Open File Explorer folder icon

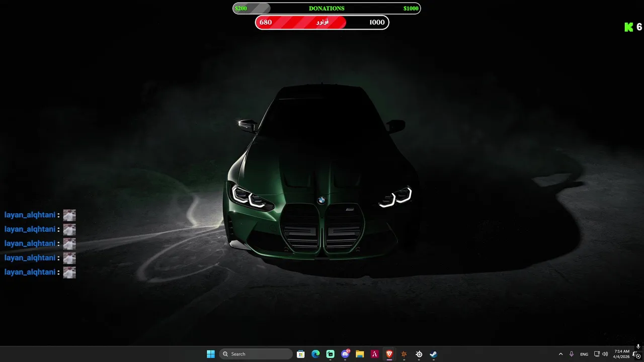click(360, 354)
